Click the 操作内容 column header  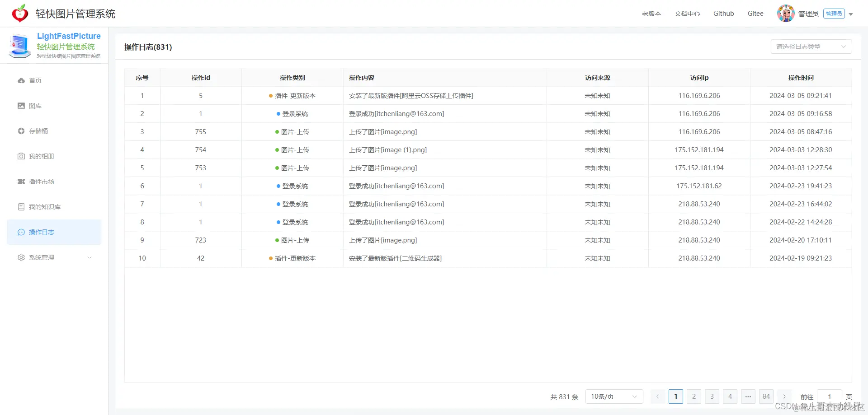click(445, 78)
